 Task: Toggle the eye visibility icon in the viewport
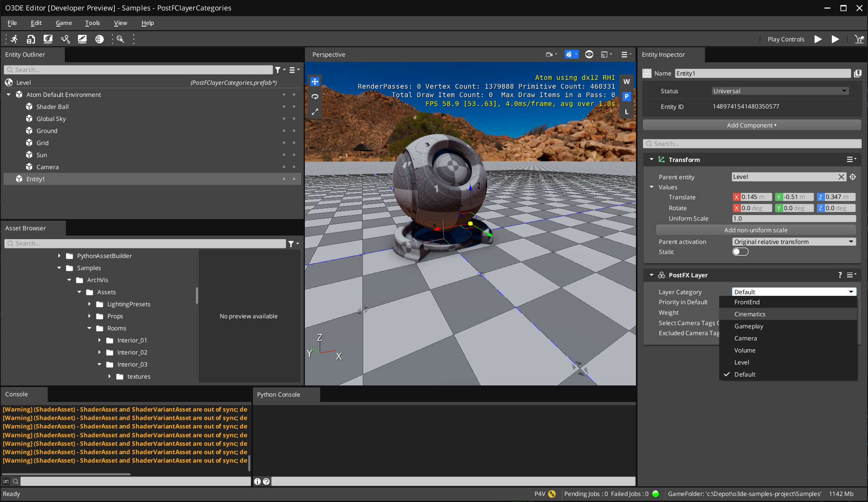pos(589,54)
